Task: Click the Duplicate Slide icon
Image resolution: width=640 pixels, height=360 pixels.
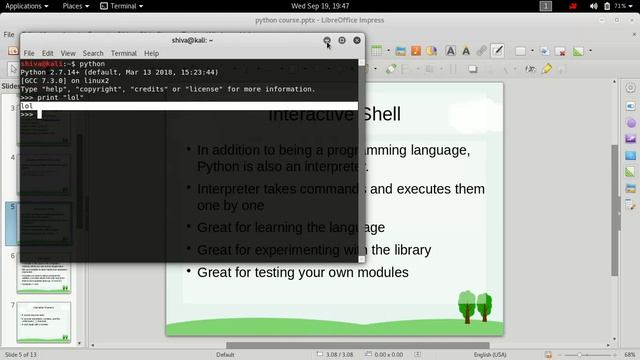Action: pyautogui.click(x=544, y=51)
